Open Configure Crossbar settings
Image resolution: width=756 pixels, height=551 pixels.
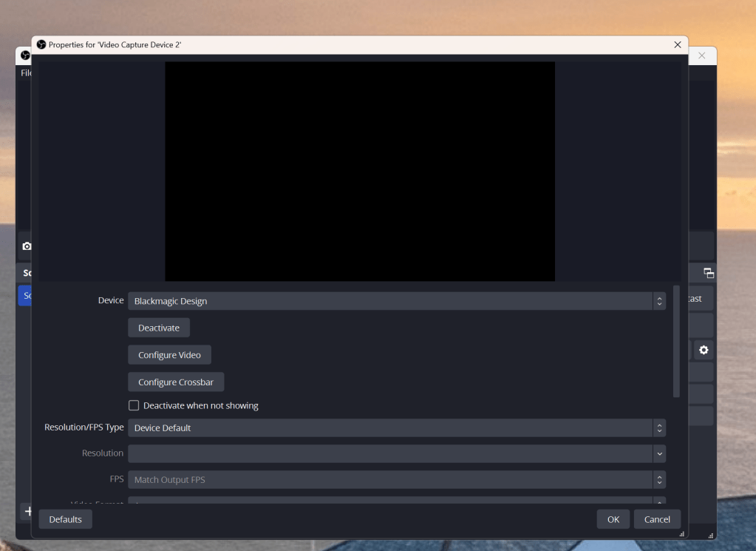point(176,382)
